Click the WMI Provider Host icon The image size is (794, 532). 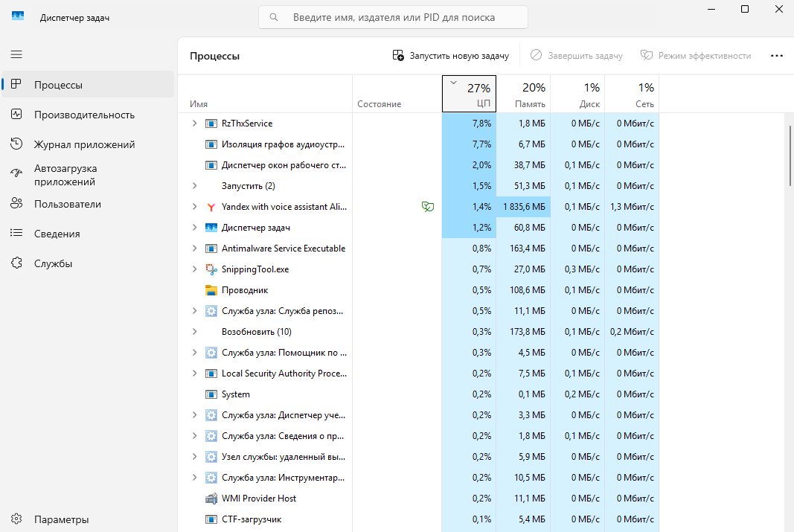(211, 499)
